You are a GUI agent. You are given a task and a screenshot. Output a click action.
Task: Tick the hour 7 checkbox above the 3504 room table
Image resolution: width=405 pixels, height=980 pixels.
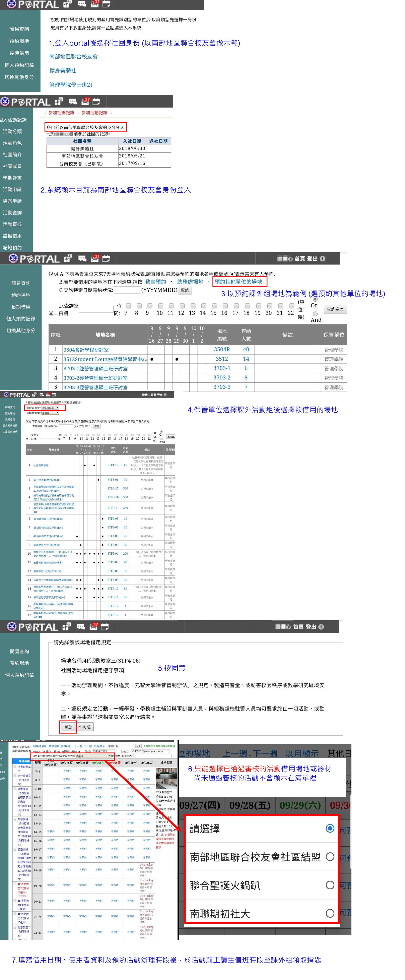point(128,306)
